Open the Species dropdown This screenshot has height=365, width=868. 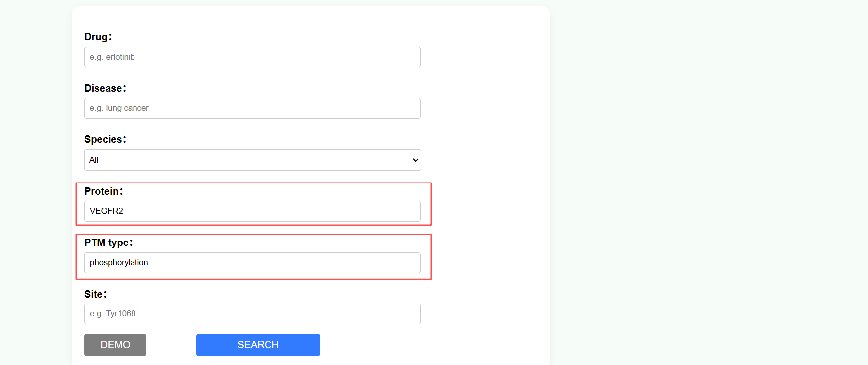tap(252, 160)
